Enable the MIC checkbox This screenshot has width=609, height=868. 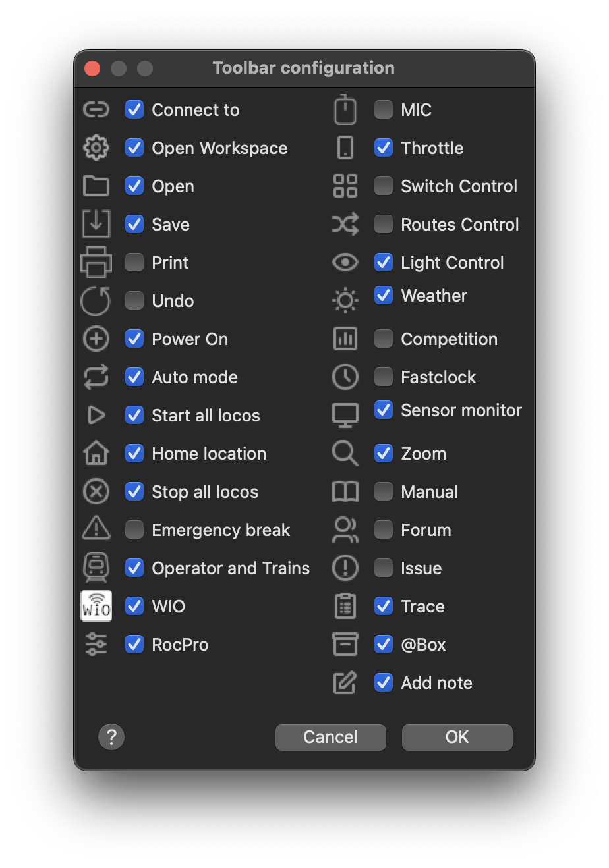tap(384, 109)
